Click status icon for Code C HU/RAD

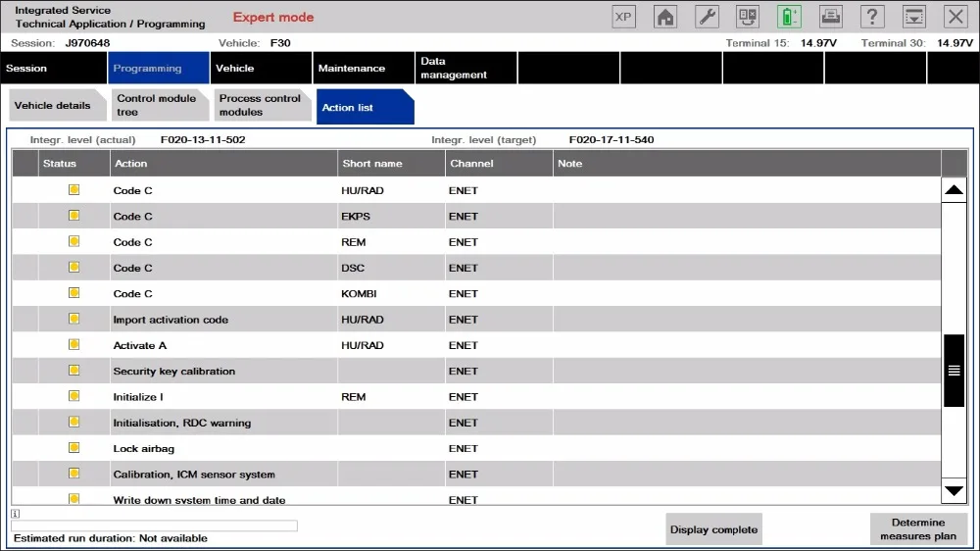coord(73,189)
